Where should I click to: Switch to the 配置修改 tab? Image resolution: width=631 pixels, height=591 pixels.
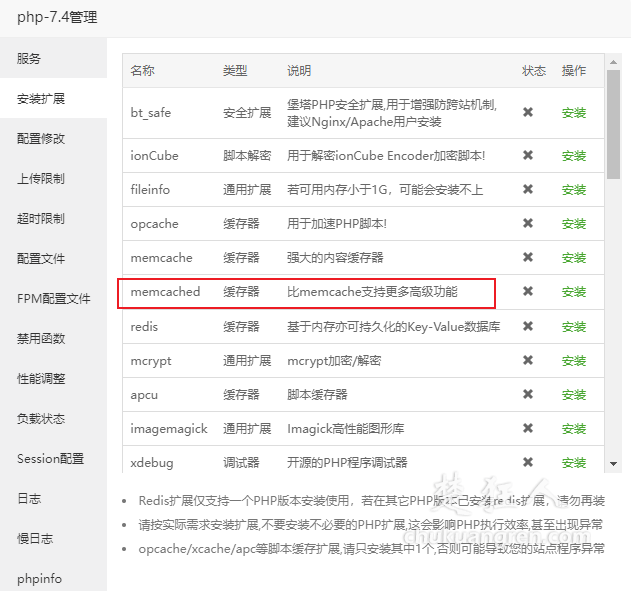click(x=41, y=138)
